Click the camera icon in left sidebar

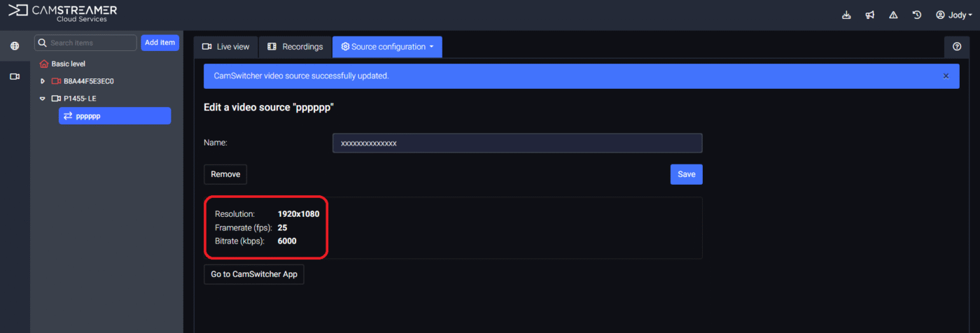15,76
